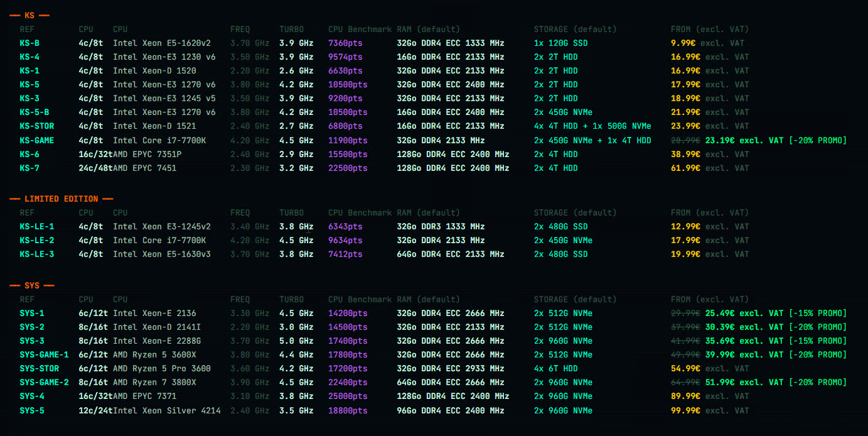Click the KS-B server reference
Viewport: 868px width, 436px height.
[29, 43]
